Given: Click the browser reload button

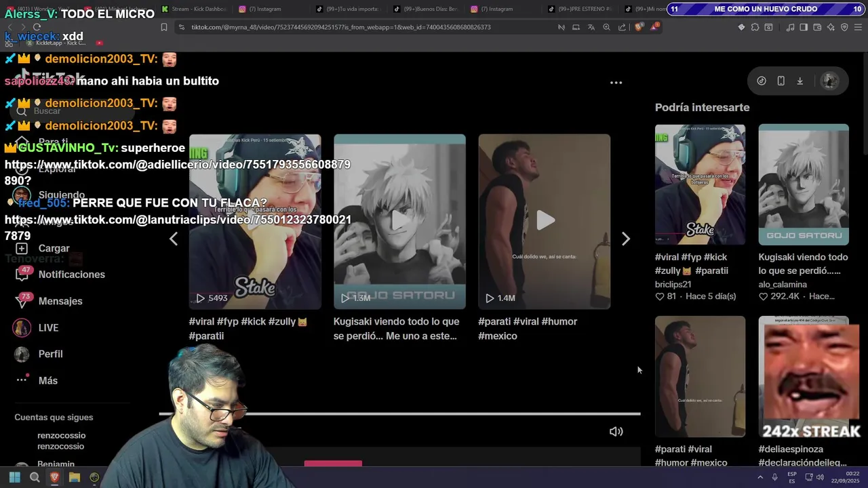Looking at the screenshot, I should [x=37, y=27].
